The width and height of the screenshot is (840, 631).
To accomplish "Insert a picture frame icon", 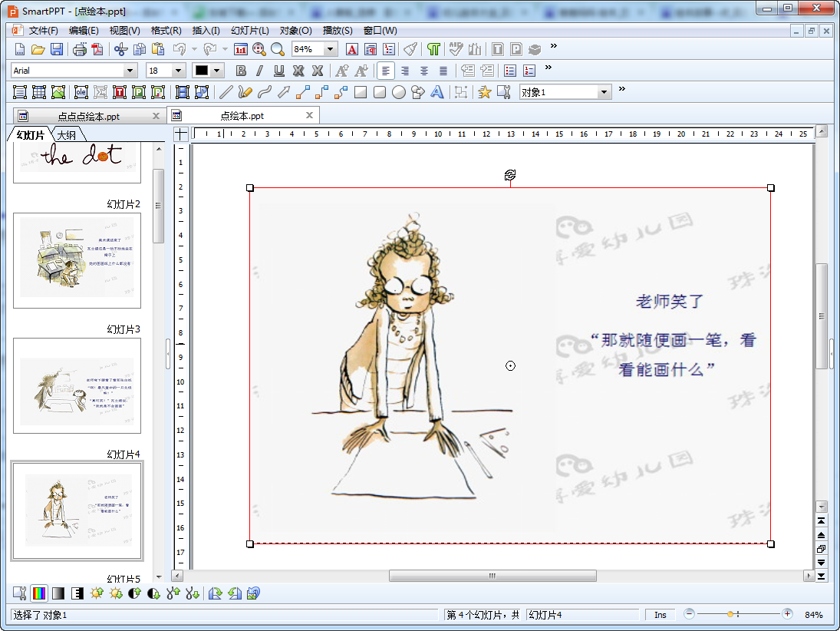I will click(58, 92).
